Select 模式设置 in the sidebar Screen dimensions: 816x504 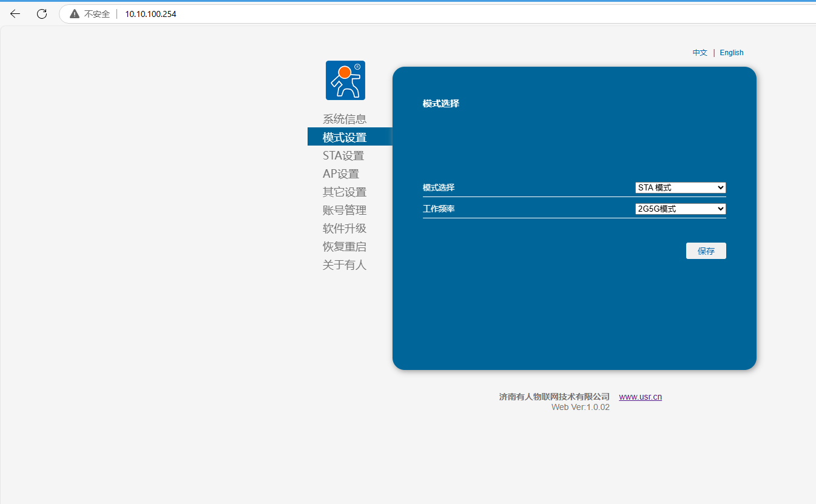[x=345, y=138]
